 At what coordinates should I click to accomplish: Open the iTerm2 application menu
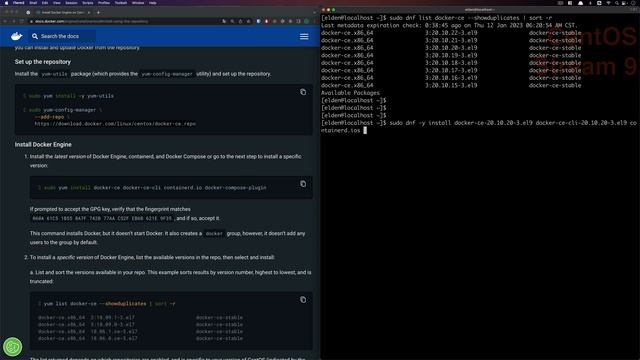pos(18,3)
